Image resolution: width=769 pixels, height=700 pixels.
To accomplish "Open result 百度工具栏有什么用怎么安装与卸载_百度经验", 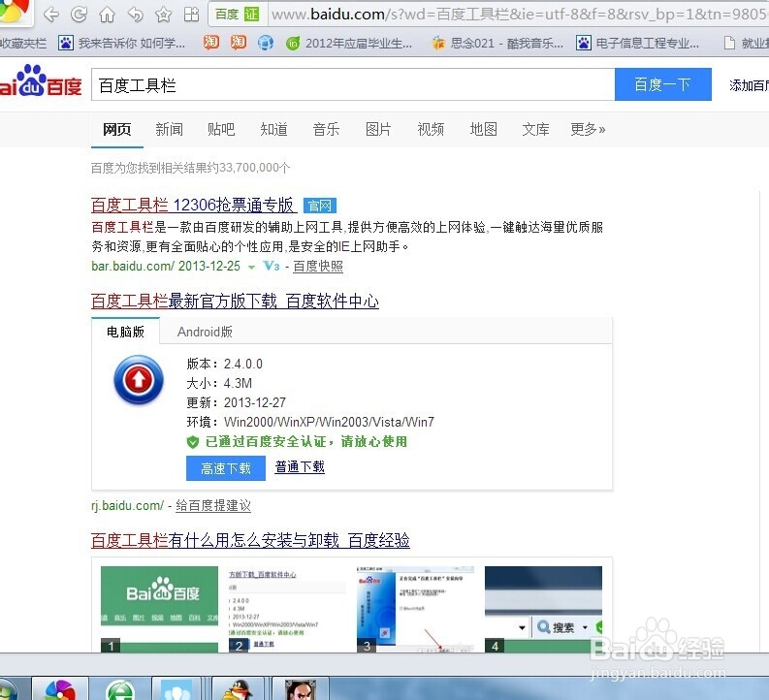I will pyautogui.click(x=250, y=540).
